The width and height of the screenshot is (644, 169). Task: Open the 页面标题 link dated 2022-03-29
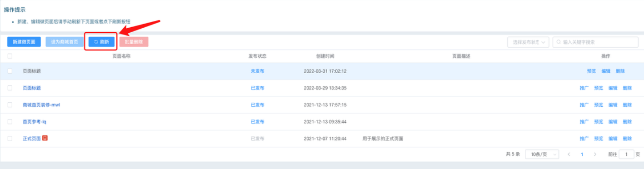tap(32, 88)
